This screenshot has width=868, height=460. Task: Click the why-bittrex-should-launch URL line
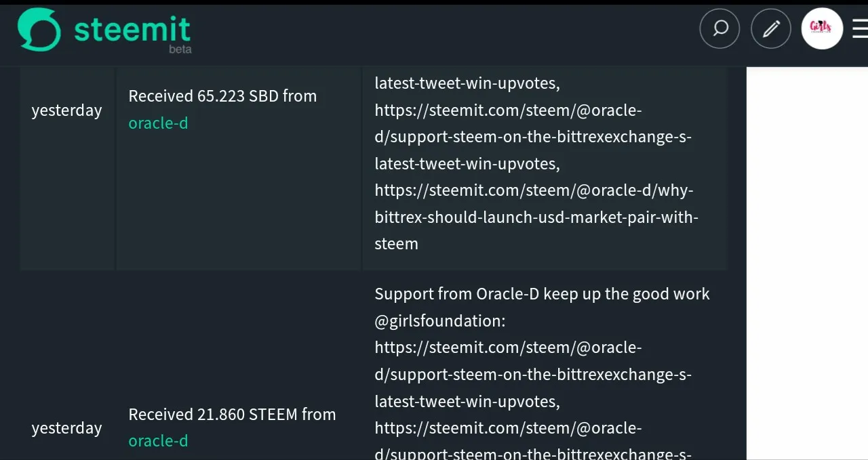pyautogui.click(x=534, y=190)
